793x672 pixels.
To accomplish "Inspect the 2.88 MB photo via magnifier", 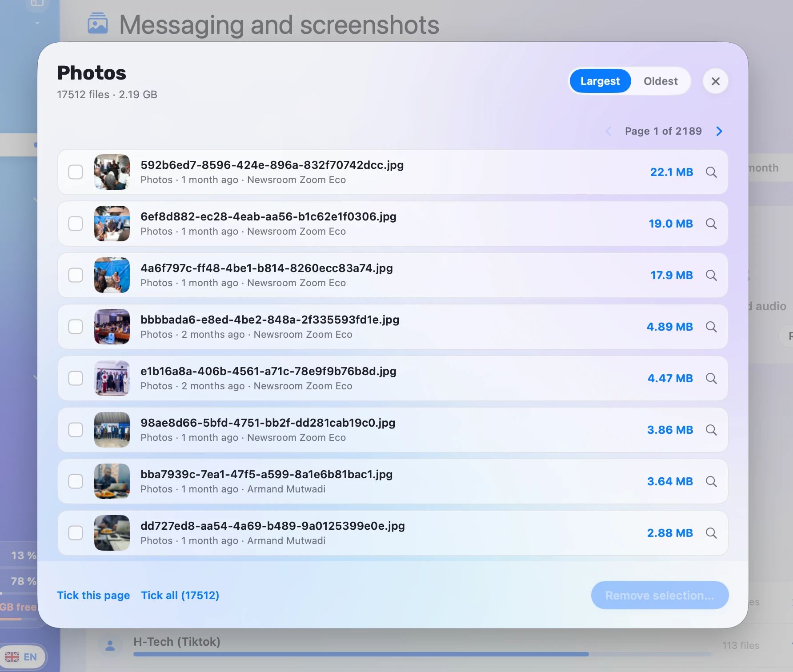I will (x=711, y=533).
